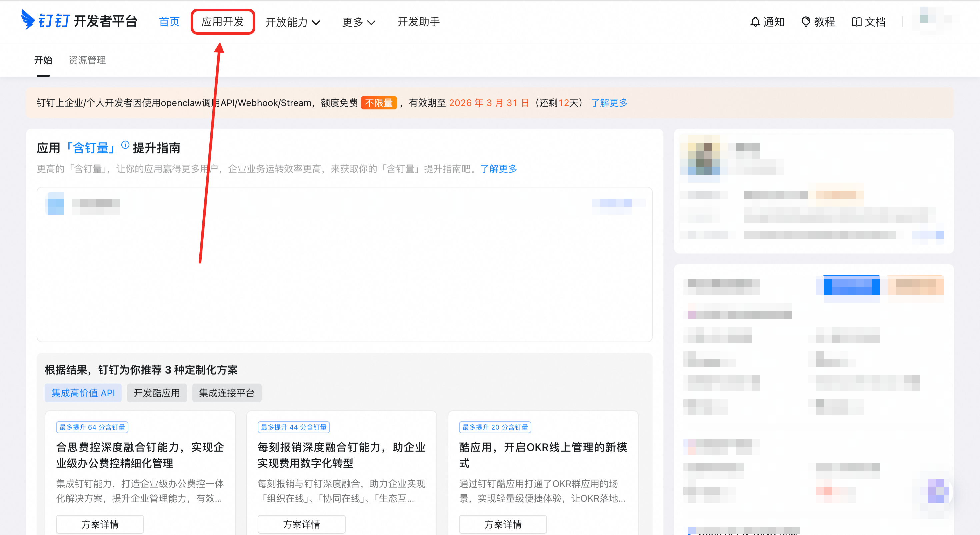Switch to the 资源管理 tab
This screenshot has height=535, width=980.
click(x=87, y=60)
